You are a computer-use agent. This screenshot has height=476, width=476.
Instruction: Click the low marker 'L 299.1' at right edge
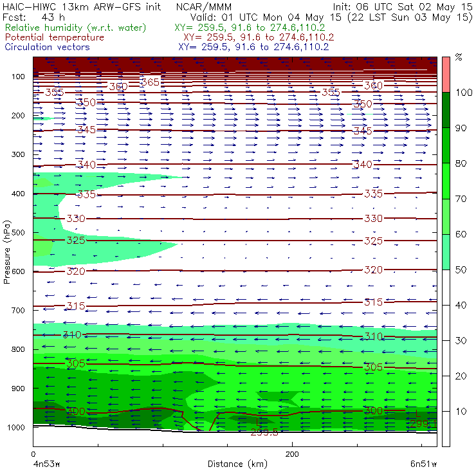pos(423,419)
